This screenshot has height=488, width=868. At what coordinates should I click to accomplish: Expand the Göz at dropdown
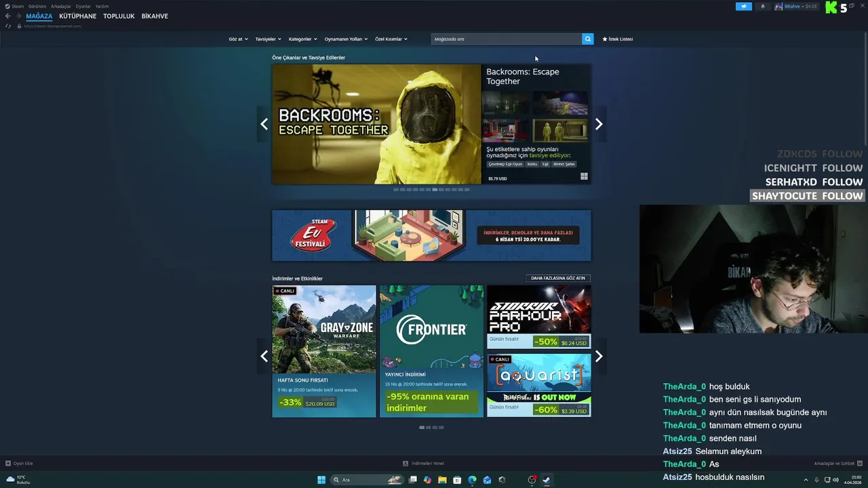point(238,39)
